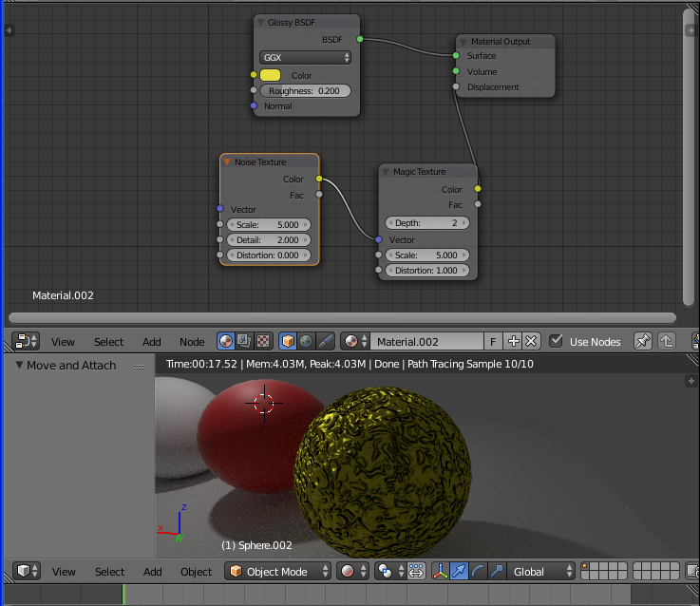The height and width of the screenshot is (606, 700).
Task: Toggle the fake user F button
Action: click(x=494, y=341)
